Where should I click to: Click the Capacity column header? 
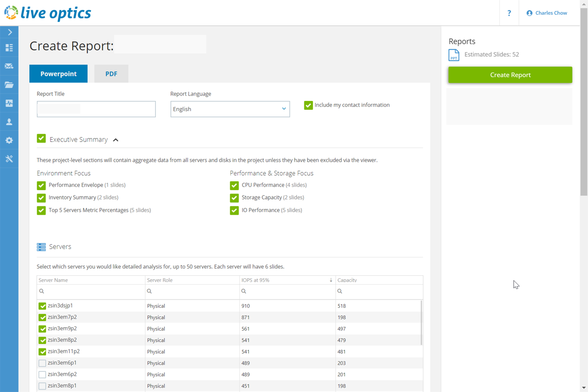pos(379,280)
